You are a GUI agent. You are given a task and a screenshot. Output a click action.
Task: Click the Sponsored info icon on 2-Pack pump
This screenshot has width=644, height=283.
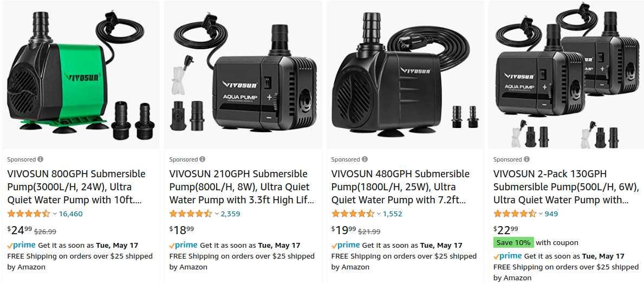[x=526, y=159]
